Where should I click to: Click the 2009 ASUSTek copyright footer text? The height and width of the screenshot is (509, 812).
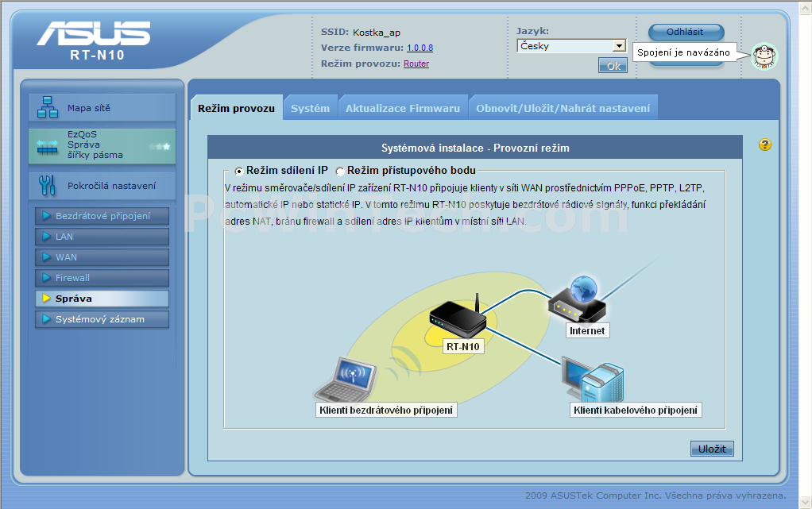[x=655, y=496]
